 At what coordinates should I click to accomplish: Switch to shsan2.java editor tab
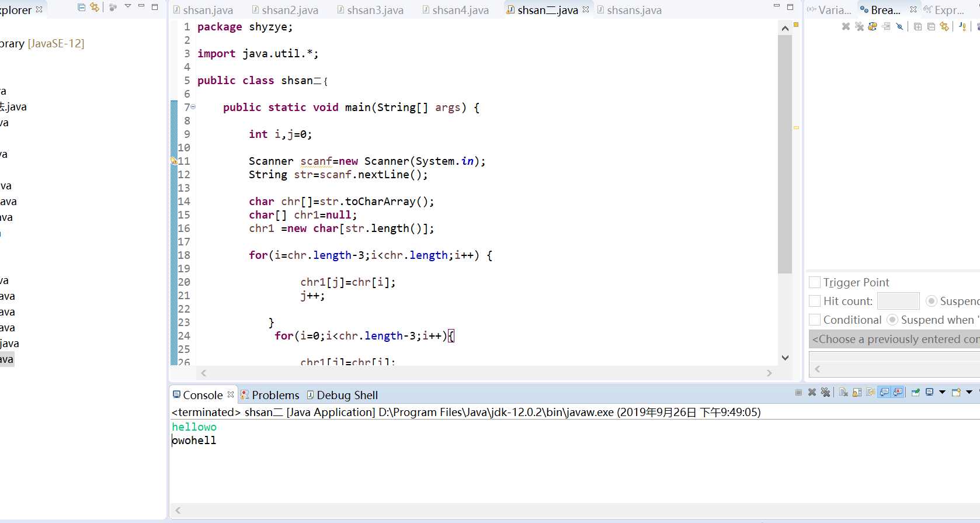(x=285, y=10)
